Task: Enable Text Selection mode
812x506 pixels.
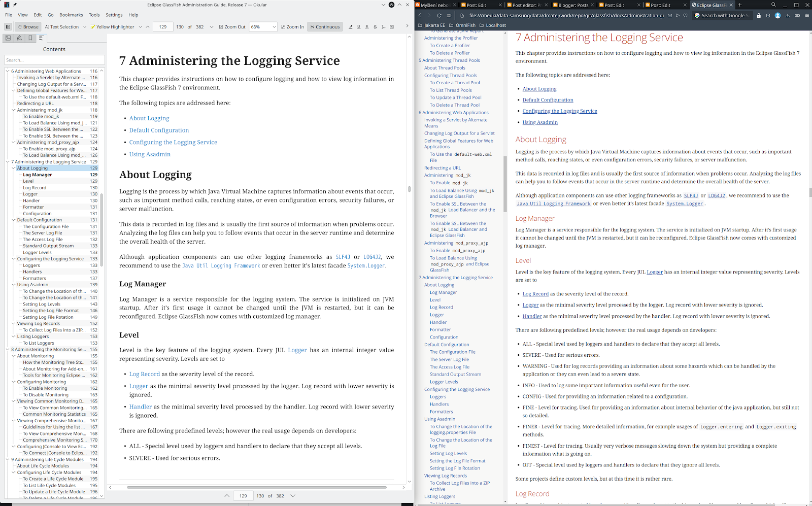Action: [61, 27]
